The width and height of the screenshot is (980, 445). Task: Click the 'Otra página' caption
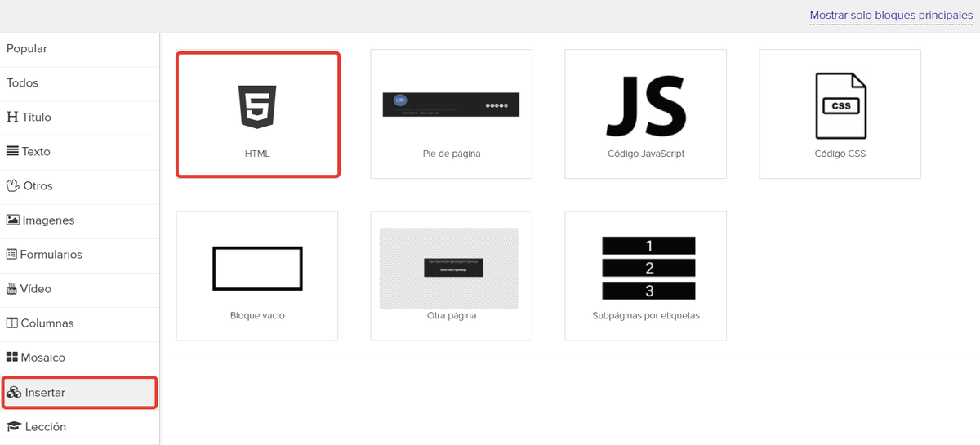coord(452,315)
